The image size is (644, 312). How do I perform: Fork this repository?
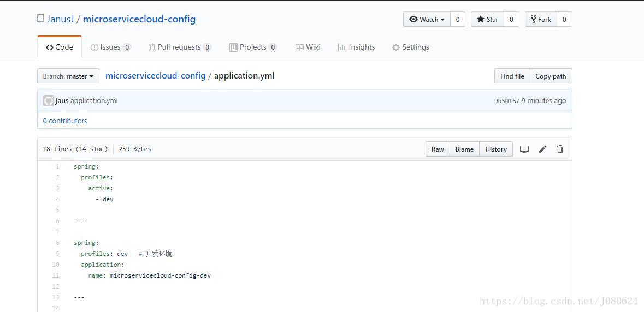tap(541, 19)
